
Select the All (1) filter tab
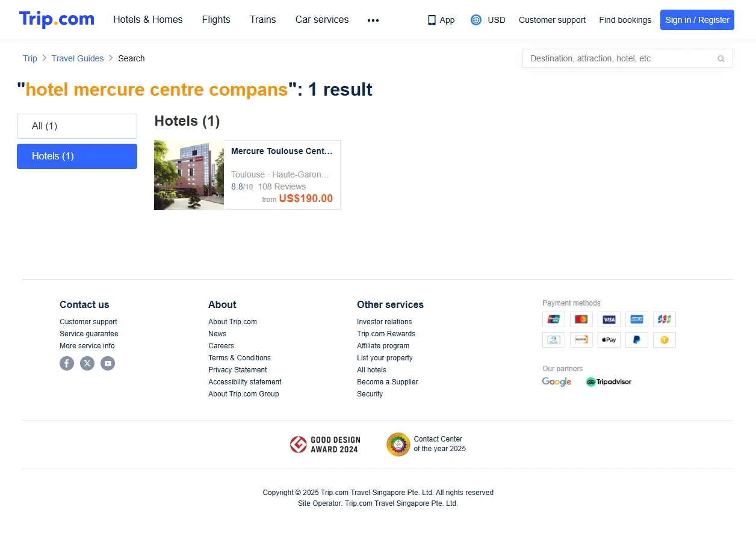pyautogui.click(x=77, y=126)
